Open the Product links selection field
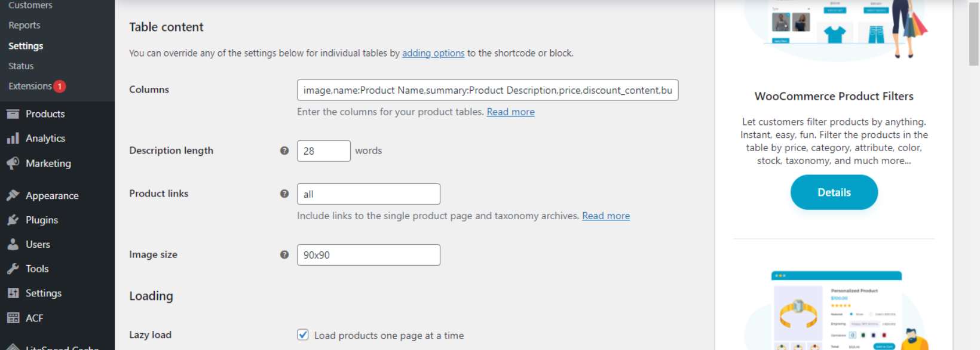 point(368,194)
